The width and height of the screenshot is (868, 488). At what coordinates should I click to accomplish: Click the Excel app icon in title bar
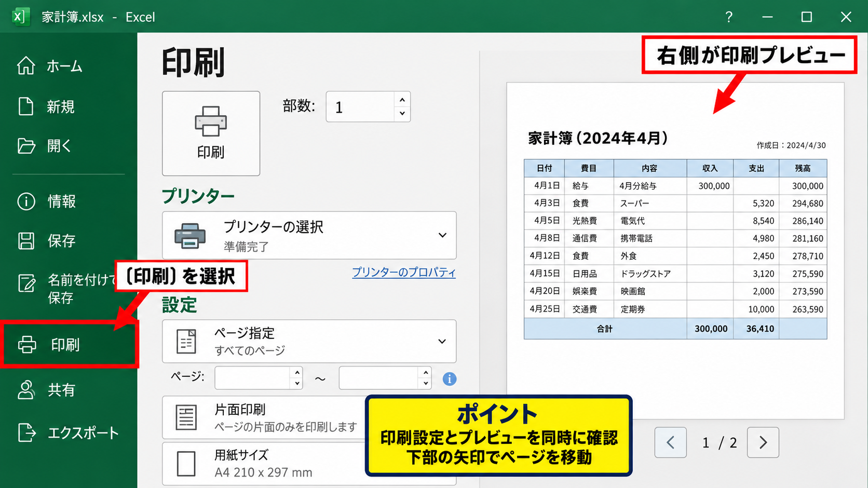pos(20,17)
